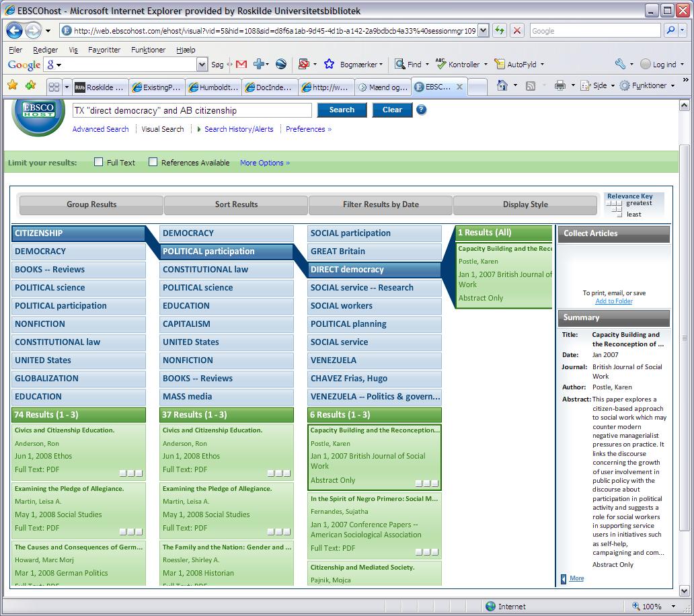This screenshot has height=616, width=694.
Task: Switch to the Humboldt browser tab
Action: 213,87
